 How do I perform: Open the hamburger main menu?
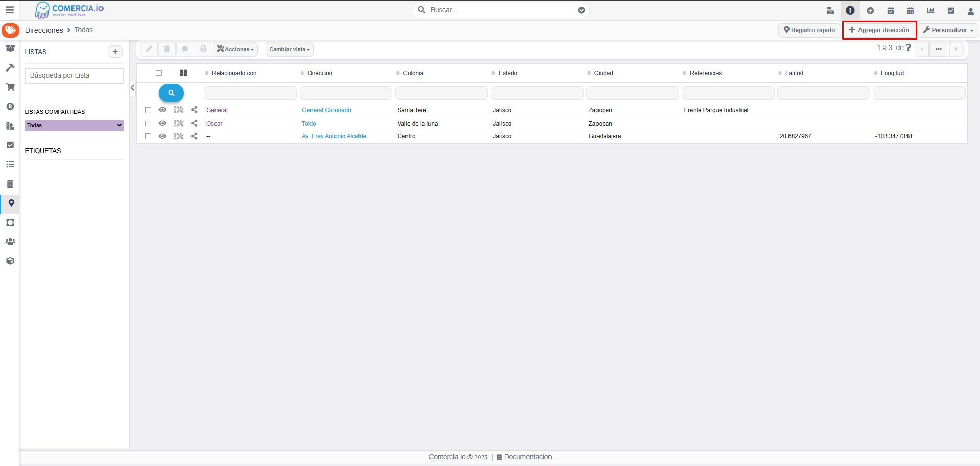point(9,10)
